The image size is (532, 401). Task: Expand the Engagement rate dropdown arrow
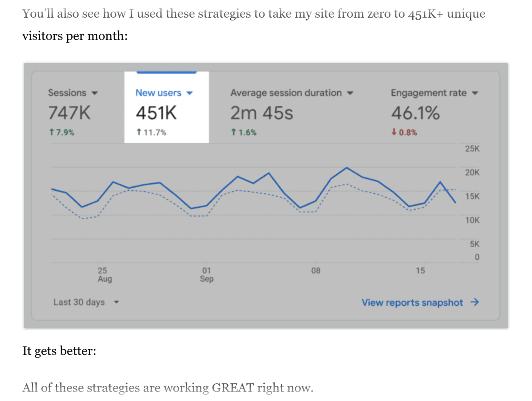click(x=475, y=93)
